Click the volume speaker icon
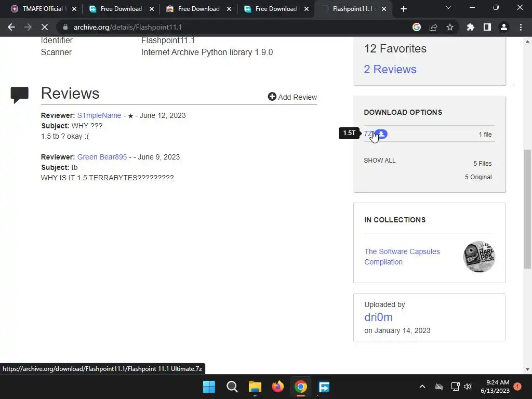 (x=468, y=387)
